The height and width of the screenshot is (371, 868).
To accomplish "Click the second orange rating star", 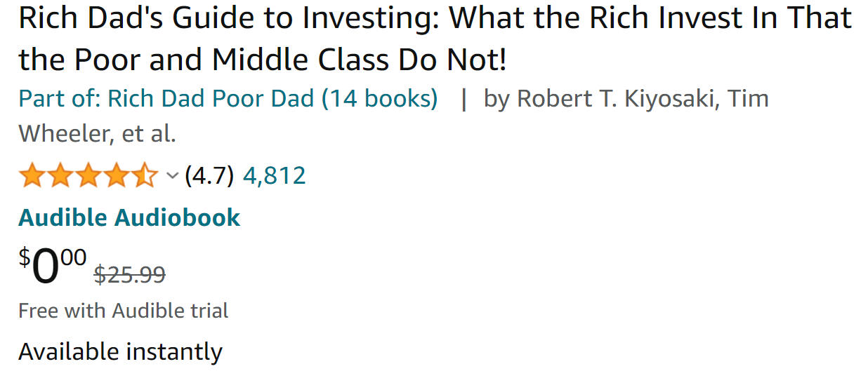I will pos(60,175).
